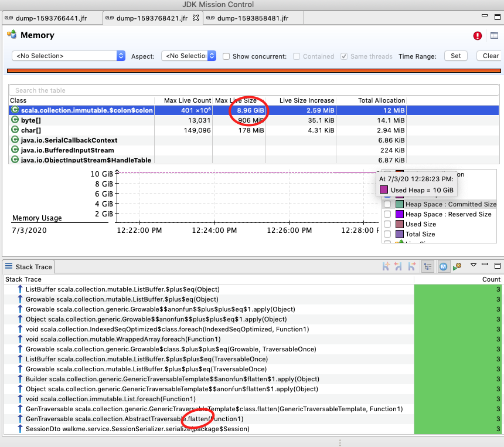Image resolution: width=504 pixels, height=447 pixels.
Task: Open the Aspect selection dropdown
Action: tap(188, 56)
